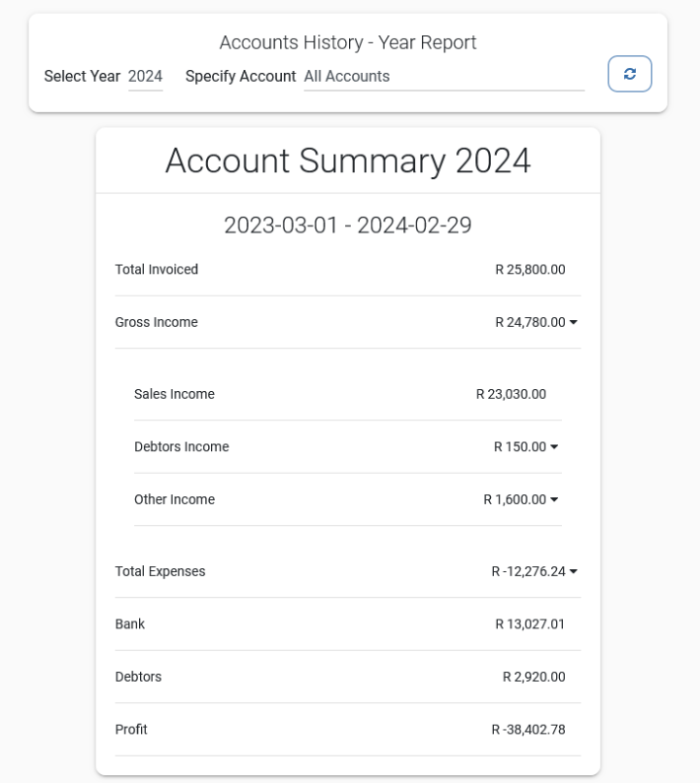
Task: Click the 2023-03-01 - 2024-02-29 date range
Action: pos(348,225)
